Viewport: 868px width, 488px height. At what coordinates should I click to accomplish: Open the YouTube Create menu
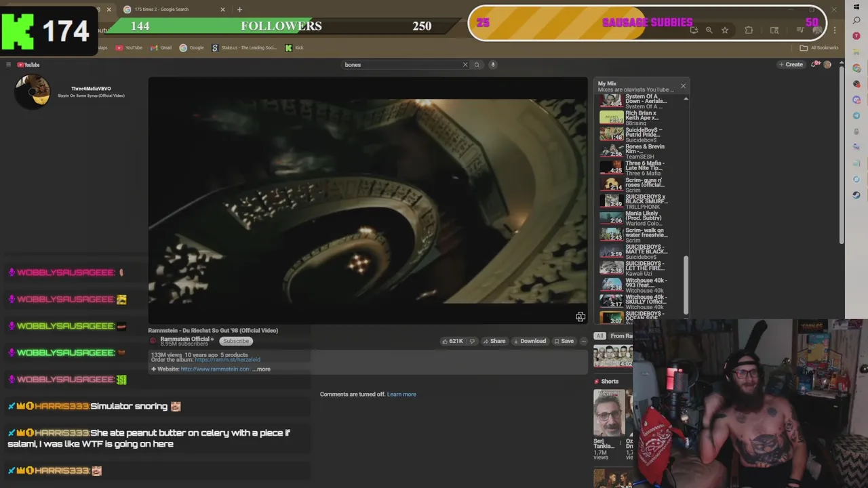pyautogui.click(x=791, y=64)
